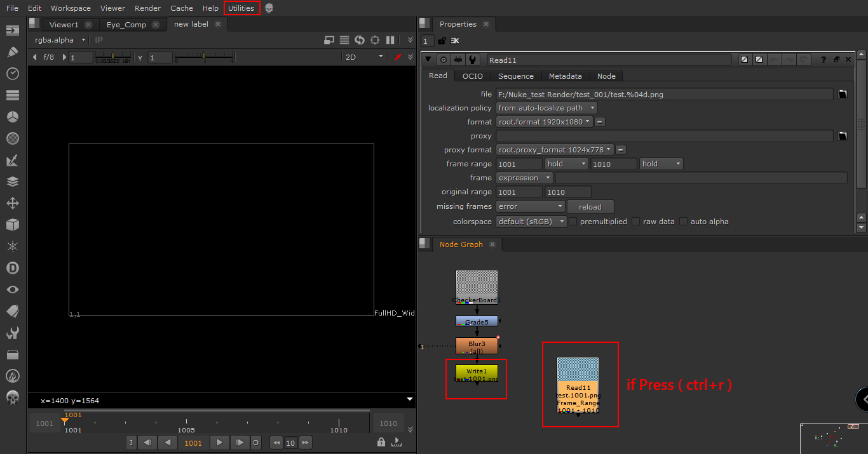The height and width of the screenshot is (454, 868).
Task: Open the 3D nodes cube icon
Action: (x=13, y=225)
